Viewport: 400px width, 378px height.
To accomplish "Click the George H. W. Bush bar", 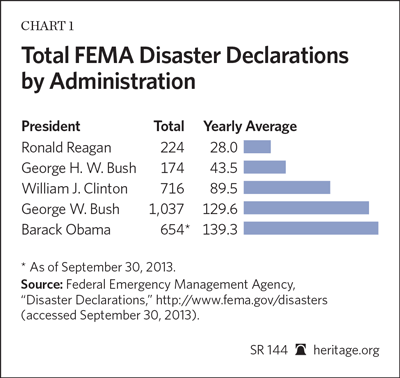I will click(265, 167).
